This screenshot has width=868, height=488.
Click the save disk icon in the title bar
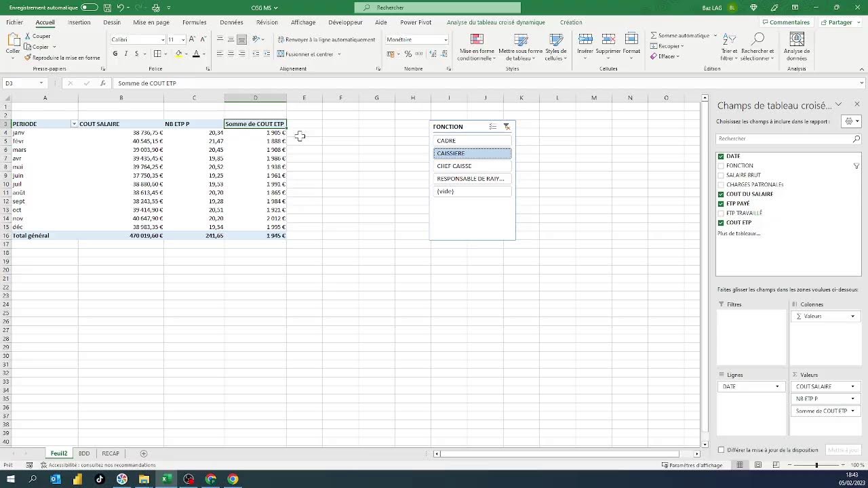coord(107,7)
